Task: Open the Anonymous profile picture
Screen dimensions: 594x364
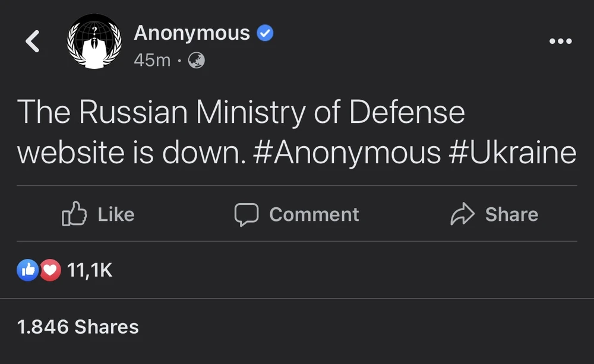Action: point(94,40)
